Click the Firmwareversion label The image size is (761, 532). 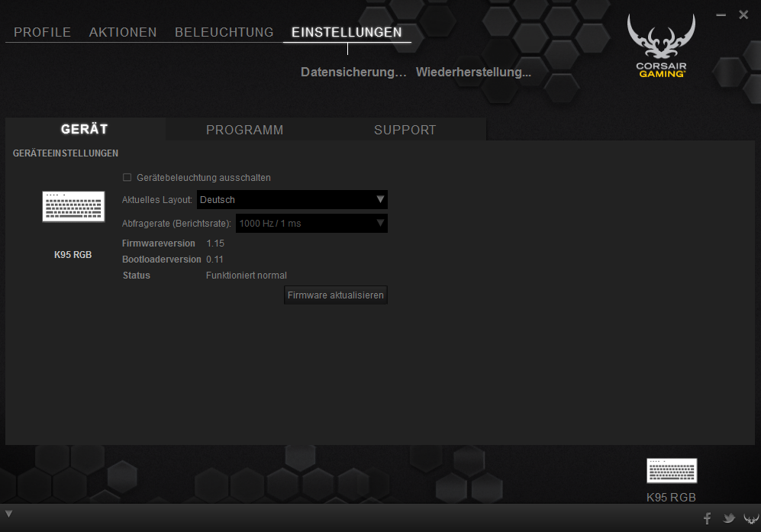click(x=159, y=243)
